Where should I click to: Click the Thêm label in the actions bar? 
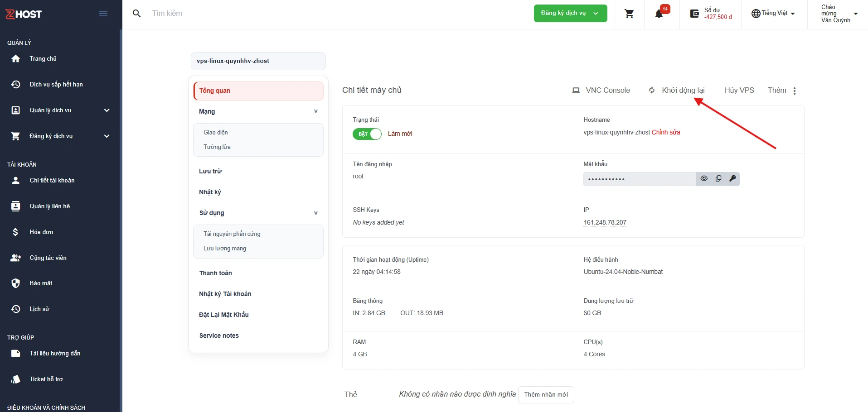pyautogui.click(x=777, y=90)
